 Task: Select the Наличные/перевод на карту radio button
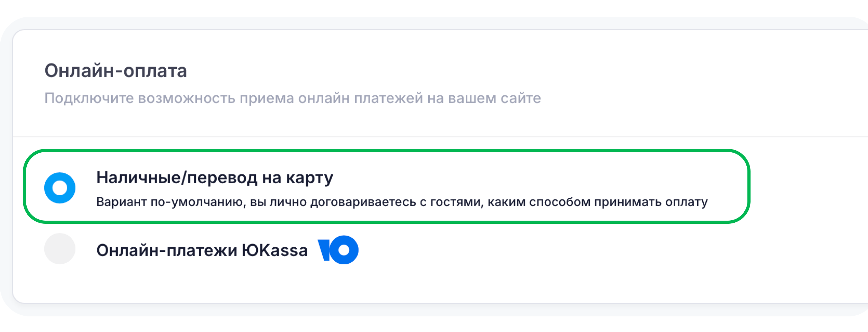[60, 188]
